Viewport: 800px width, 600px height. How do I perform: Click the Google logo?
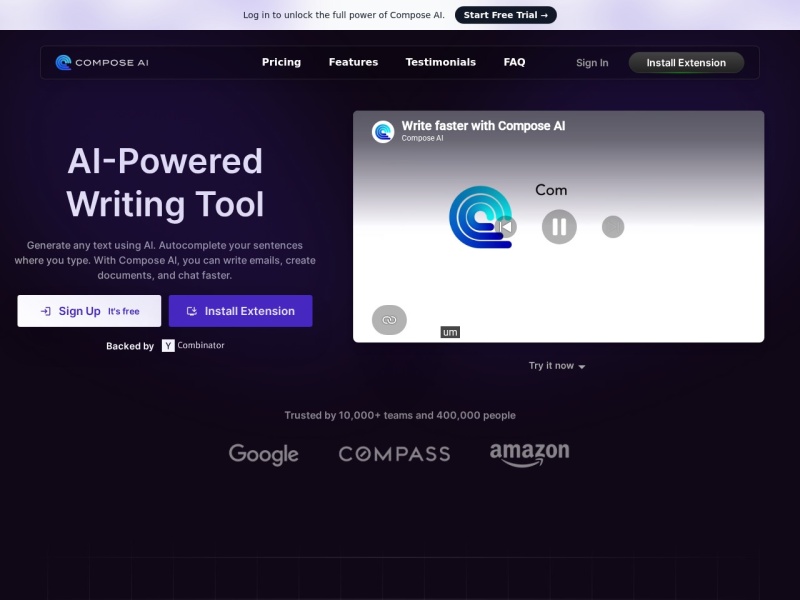click(263, 454)
